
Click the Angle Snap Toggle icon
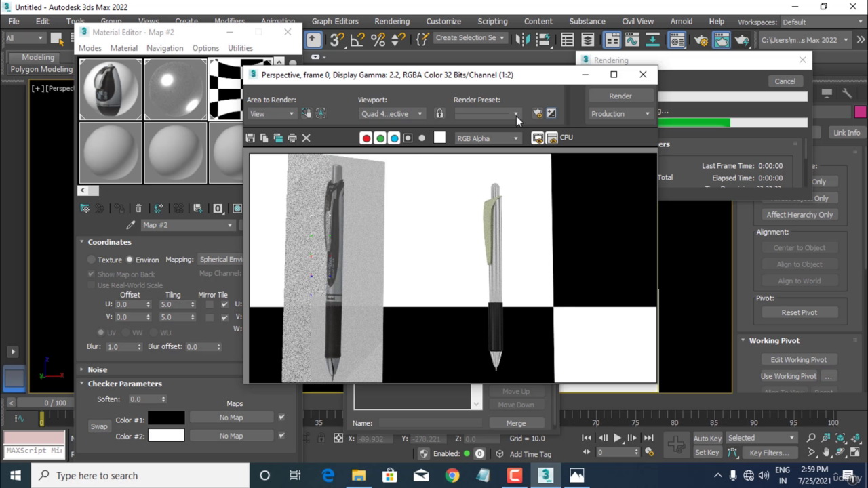[x=357, y=40]
